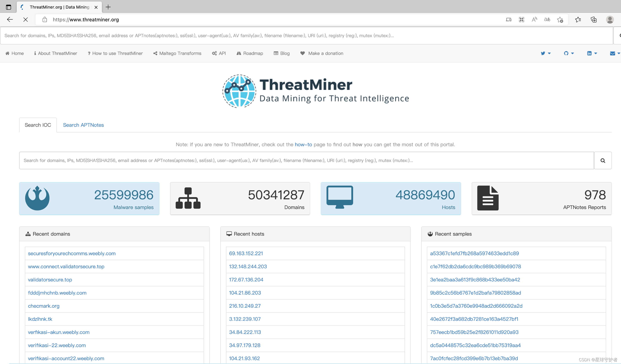Stop page loading with the X button
621x364 pixels.
tap(25, 20)
